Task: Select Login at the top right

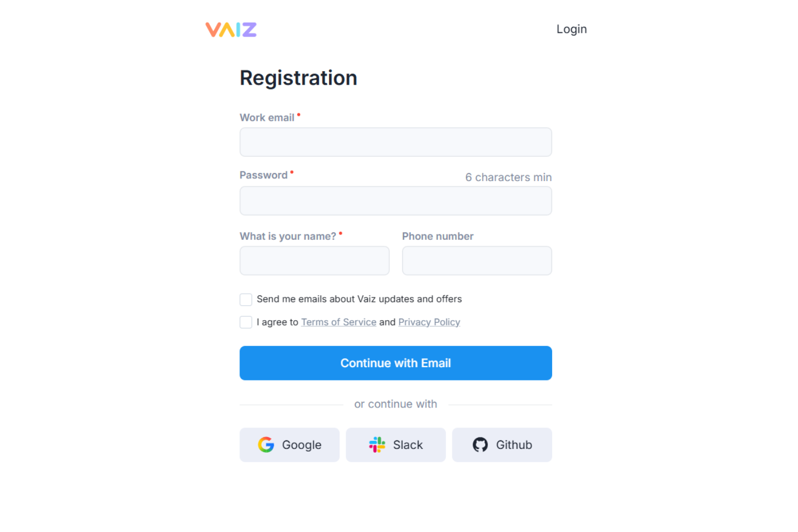Action: coord(572,29)
